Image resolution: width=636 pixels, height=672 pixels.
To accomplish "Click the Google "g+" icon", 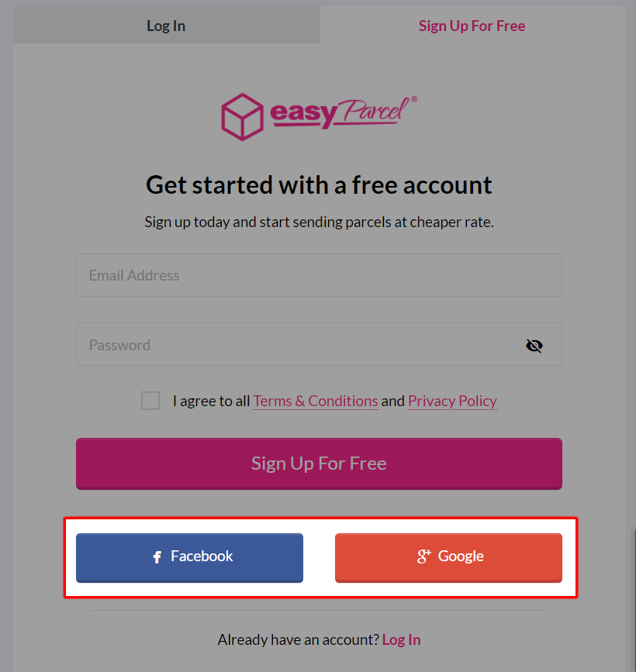I will (x=424, y=556).
